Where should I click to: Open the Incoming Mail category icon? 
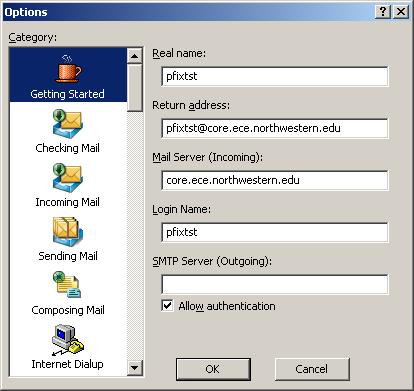67,178
